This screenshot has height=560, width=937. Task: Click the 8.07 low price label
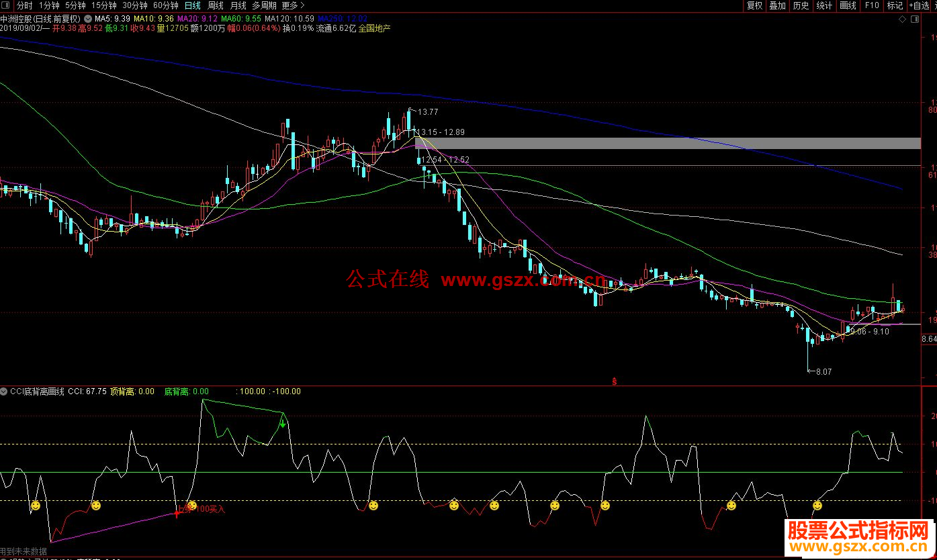pos(823,371)
